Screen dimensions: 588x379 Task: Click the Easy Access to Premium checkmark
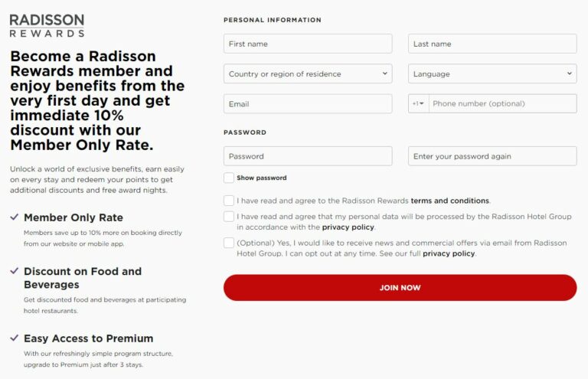point(15,338)
